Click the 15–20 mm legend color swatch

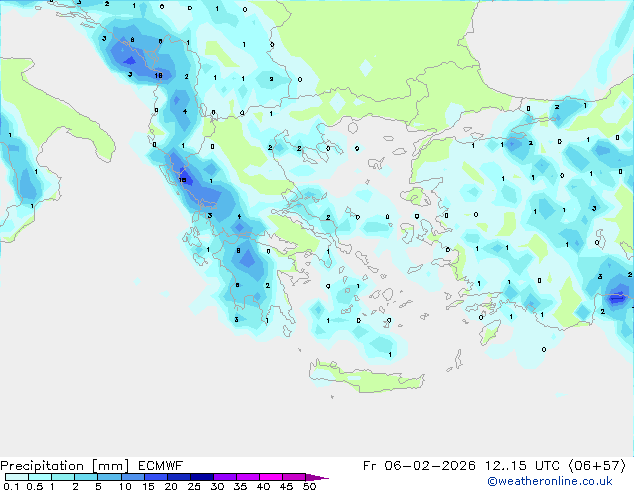pos(156,477)
